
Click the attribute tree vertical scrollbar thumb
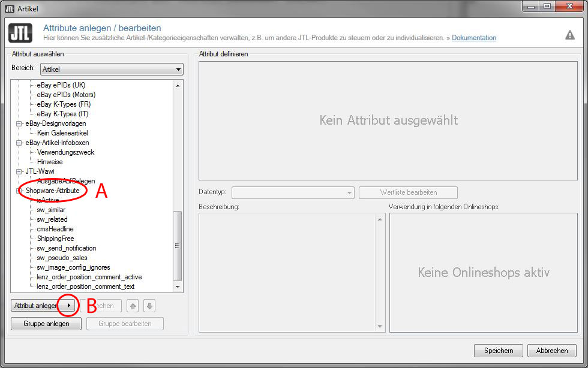click(177, 245)
